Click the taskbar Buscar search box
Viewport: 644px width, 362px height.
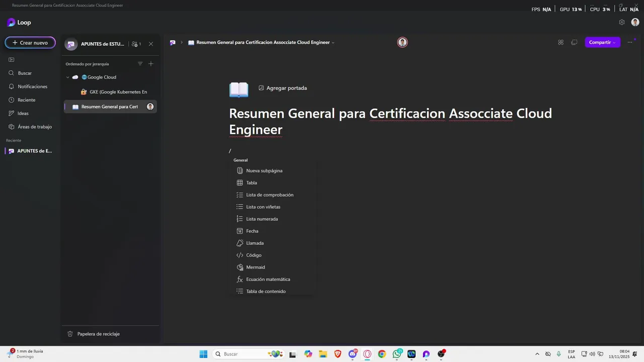(248, 354)
